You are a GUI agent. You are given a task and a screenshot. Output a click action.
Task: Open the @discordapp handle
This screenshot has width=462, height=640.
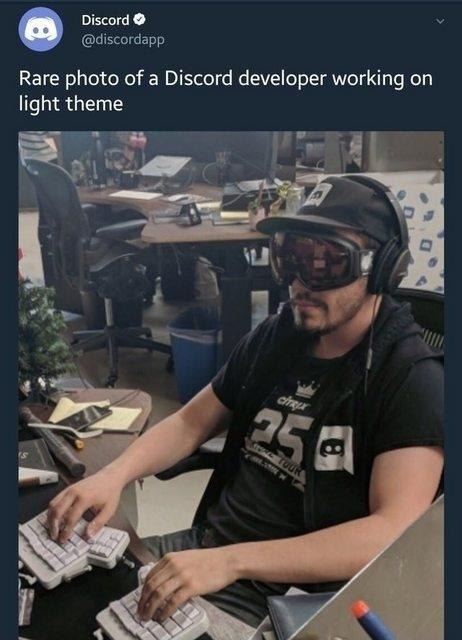pyautogui.click(x=123, y=40)
